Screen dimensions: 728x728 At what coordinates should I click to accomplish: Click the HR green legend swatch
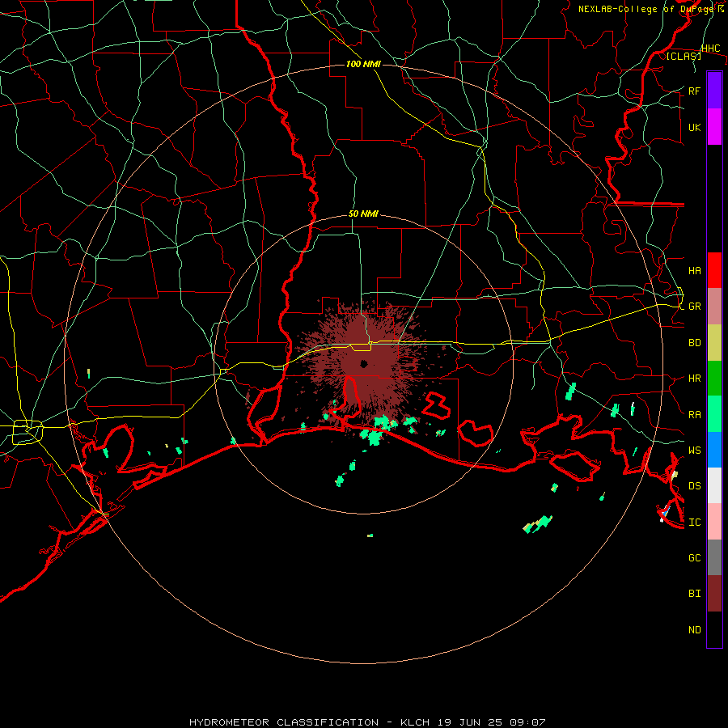tap(714, 379)
